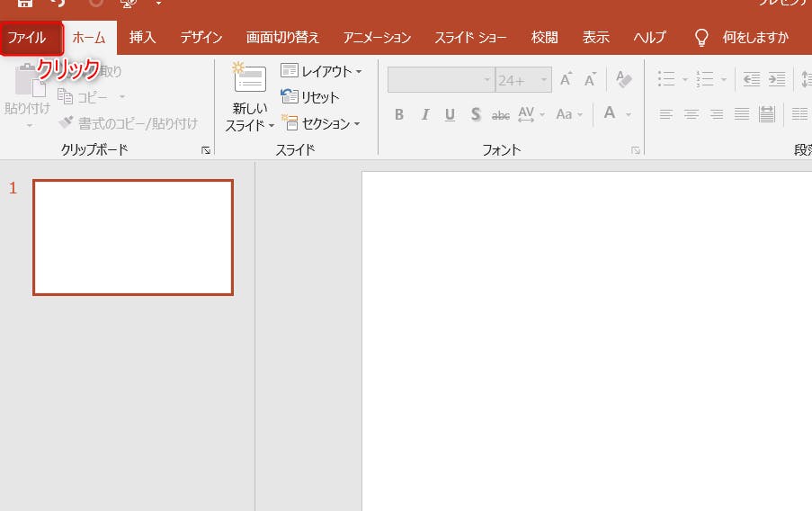Open the Layout (レイアウト) dropdown
Screen dimensions: 812x511
(x=321, y=71)
